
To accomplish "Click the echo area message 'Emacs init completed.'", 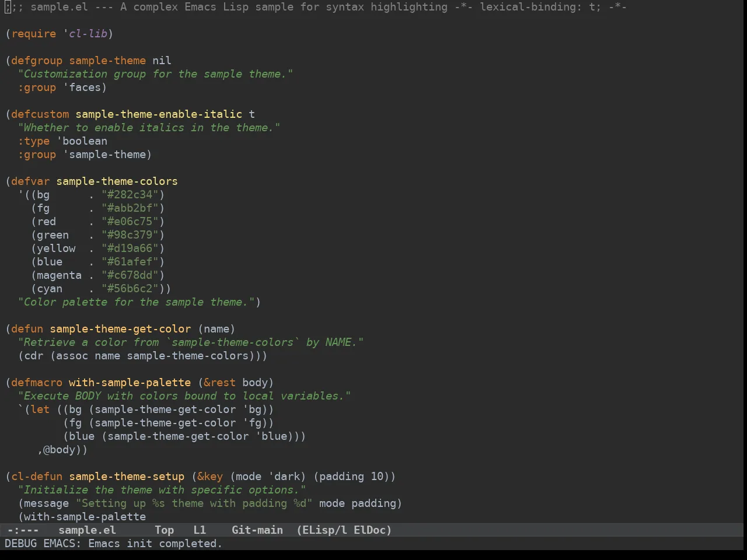I will click(155, 544).
